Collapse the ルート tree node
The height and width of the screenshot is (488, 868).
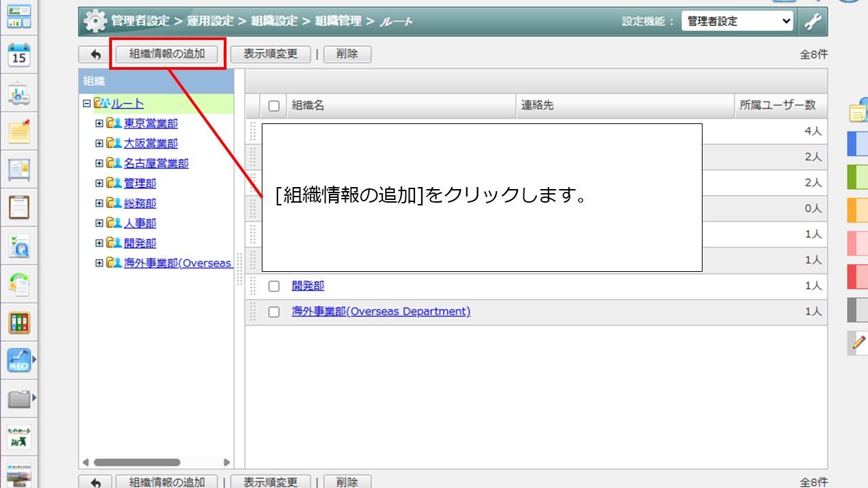[x=86, y=104]
